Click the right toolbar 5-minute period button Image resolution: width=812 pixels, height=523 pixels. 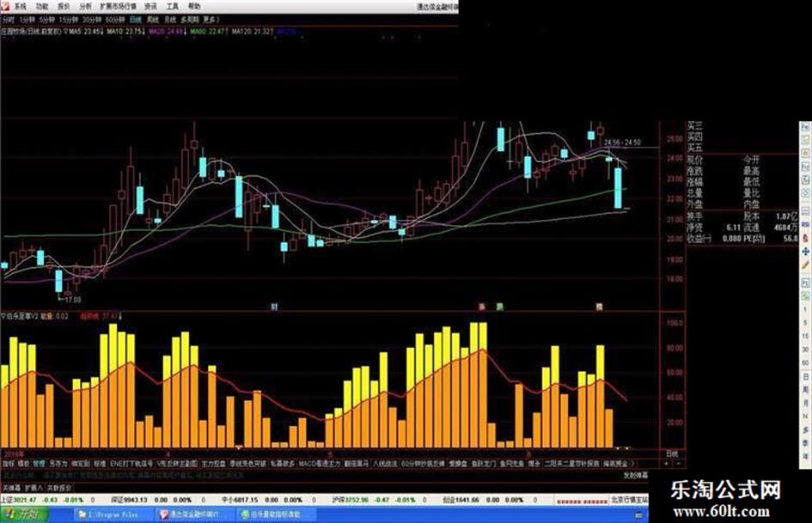(805, 323)
